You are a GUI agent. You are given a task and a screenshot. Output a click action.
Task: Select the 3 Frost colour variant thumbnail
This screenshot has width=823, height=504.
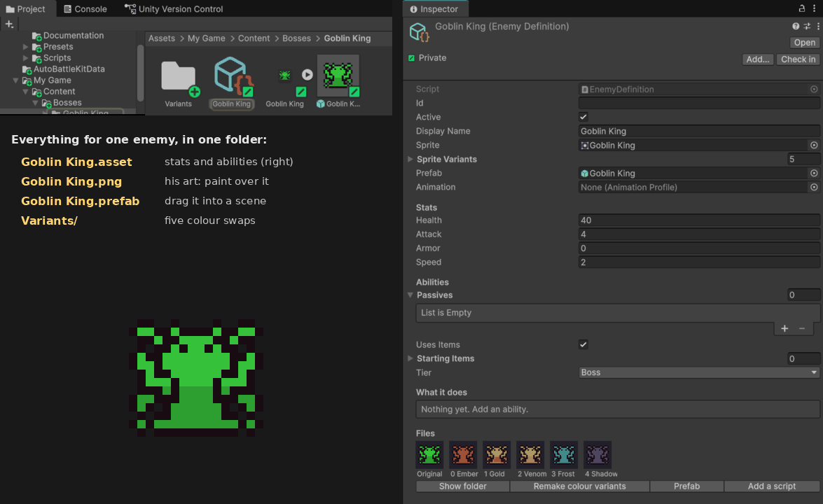[564, 455]
